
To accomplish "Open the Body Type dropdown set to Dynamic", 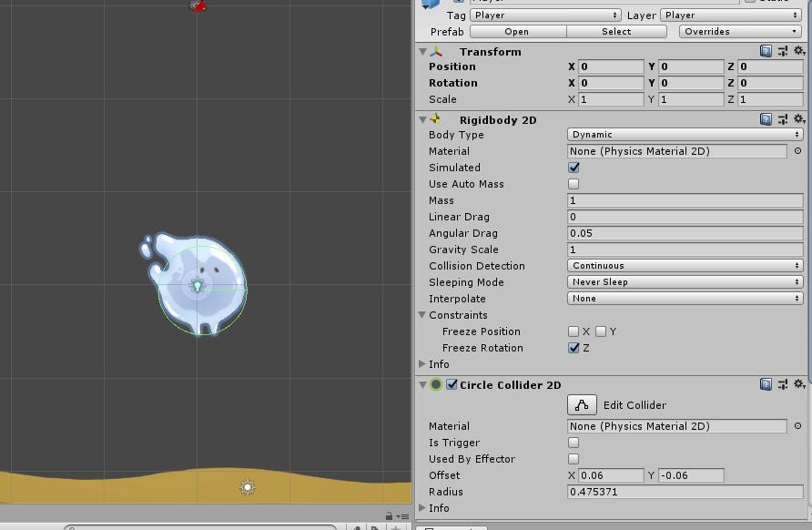I will point(685,134).
